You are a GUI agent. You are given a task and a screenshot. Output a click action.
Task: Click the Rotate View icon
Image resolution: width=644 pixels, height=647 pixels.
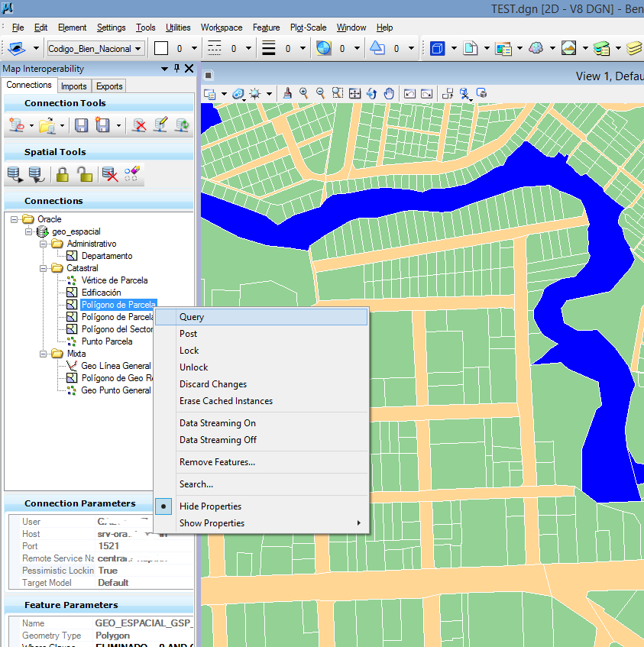(x=372, y=94)
